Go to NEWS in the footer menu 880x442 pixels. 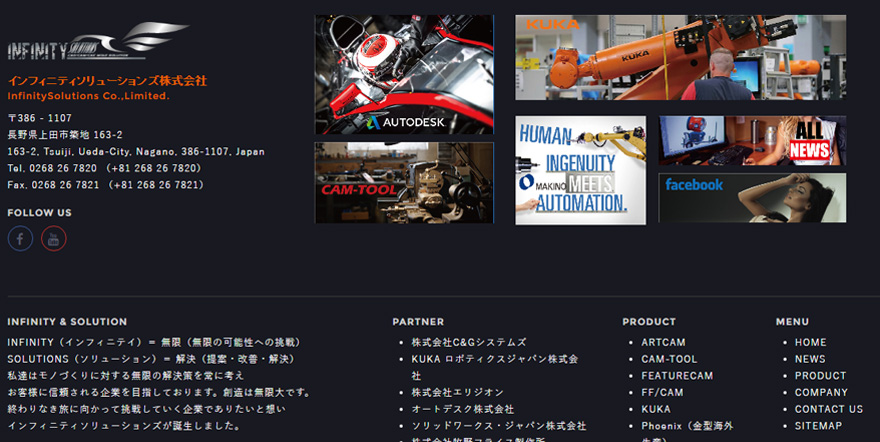click(x=810, y=359)
